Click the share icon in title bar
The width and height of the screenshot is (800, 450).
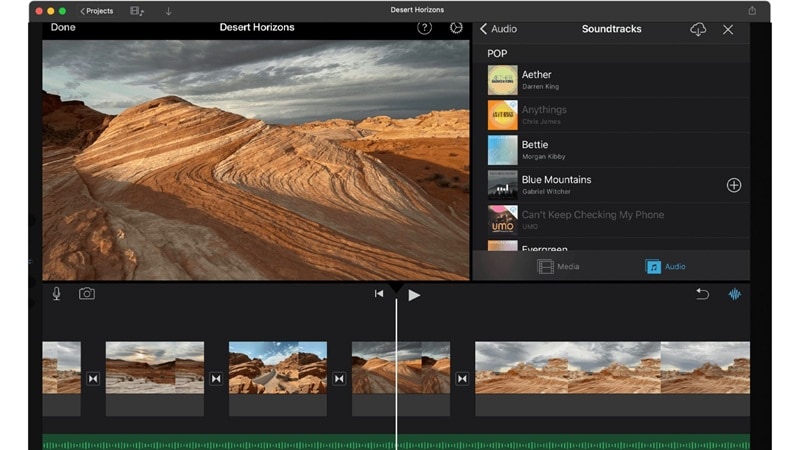752,10
